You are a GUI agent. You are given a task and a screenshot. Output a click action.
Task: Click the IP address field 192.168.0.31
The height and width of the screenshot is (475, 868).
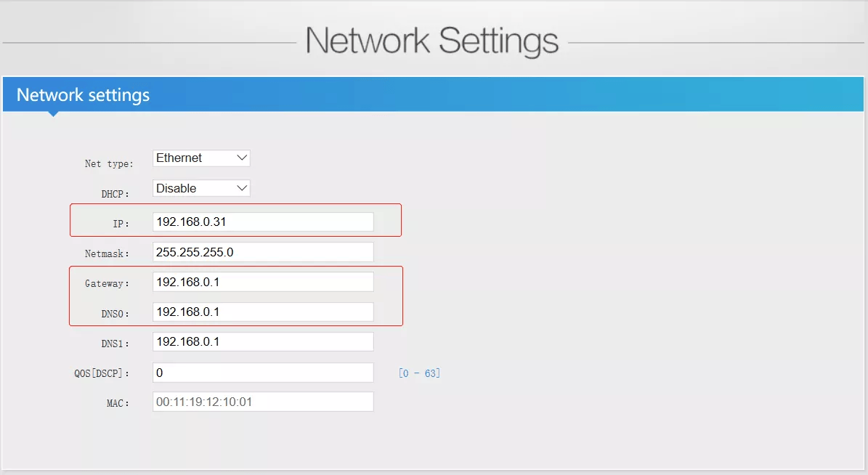click(263, 222)
